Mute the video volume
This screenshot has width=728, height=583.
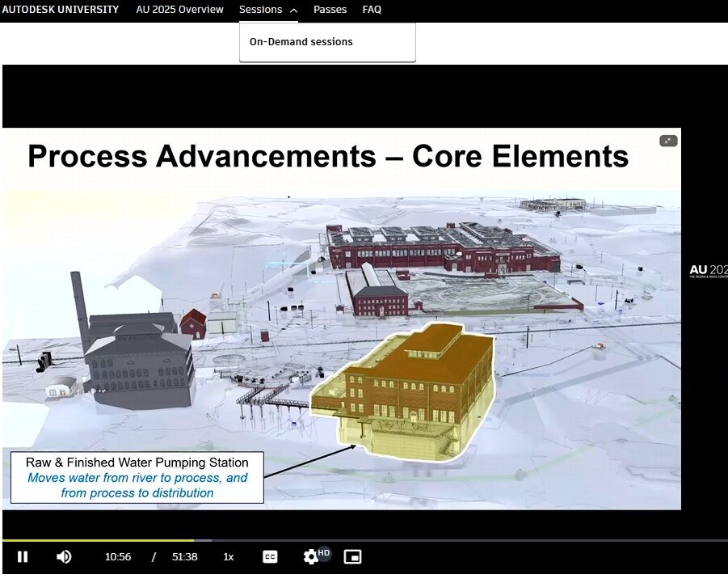[64, 556]
